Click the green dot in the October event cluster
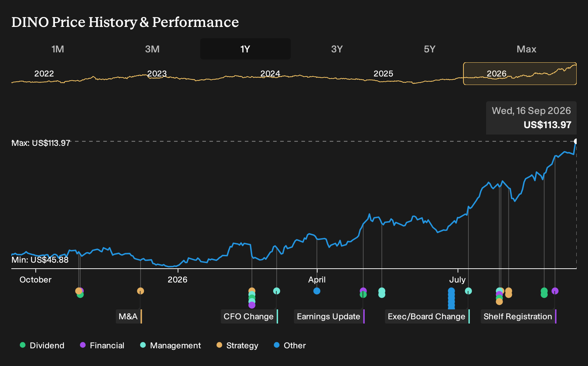Image resolution: width=588 pixels, height=366 pixels. (80, 295)
